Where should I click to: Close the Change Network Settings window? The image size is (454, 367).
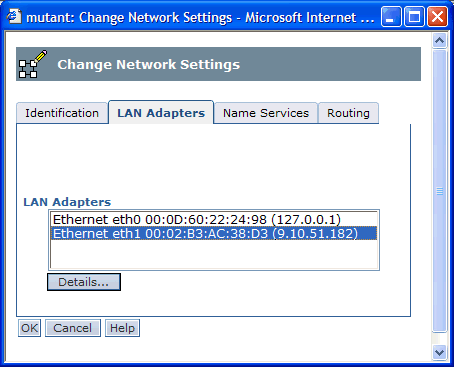pyautogui.click(x=437, y=17)
